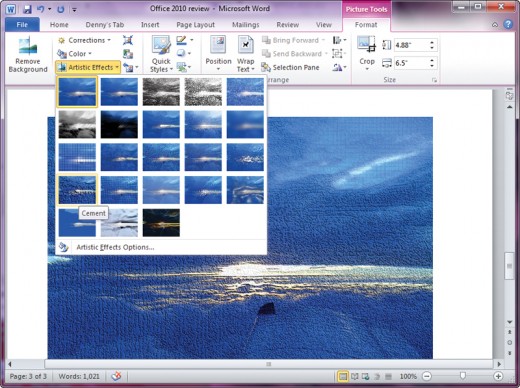The width and height of the screenshot is (520, 388).
Task: Switch to the Page Layout tab
Action: point(196,25)
